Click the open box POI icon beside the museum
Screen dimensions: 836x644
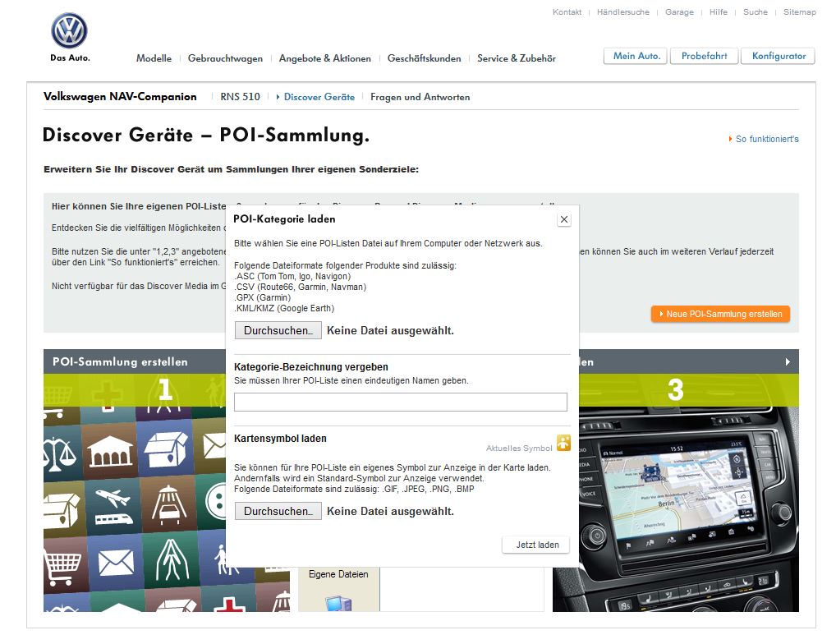point(165,448)
